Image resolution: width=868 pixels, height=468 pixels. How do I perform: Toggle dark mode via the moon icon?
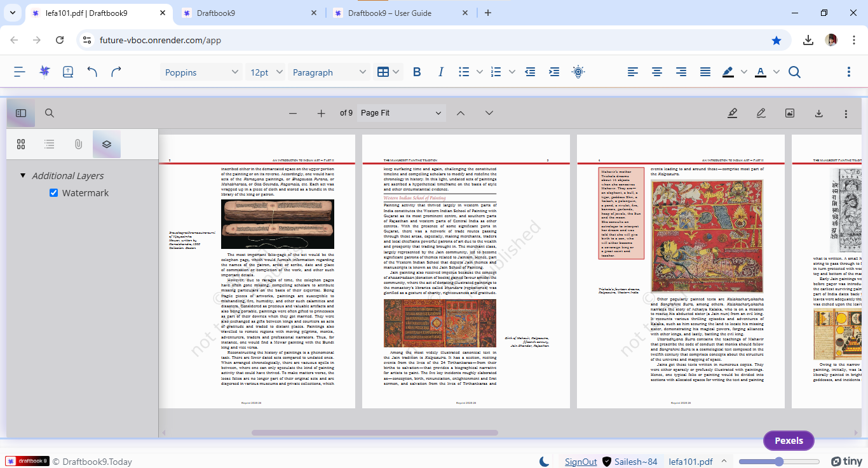(x=545, y=462)
